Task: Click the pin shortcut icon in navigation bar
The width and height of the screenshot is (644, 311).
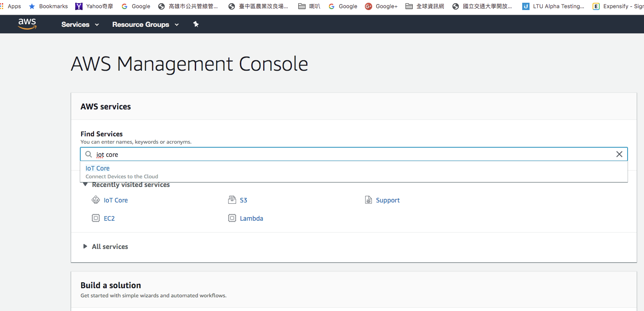Action: (x=196, y=24)
